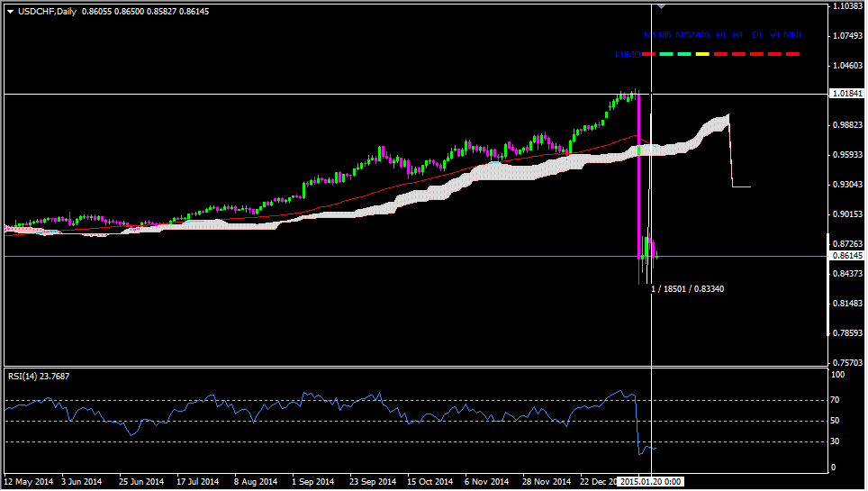
Task: Click the 0.87263 price scale value
Action: click(847, 244)
